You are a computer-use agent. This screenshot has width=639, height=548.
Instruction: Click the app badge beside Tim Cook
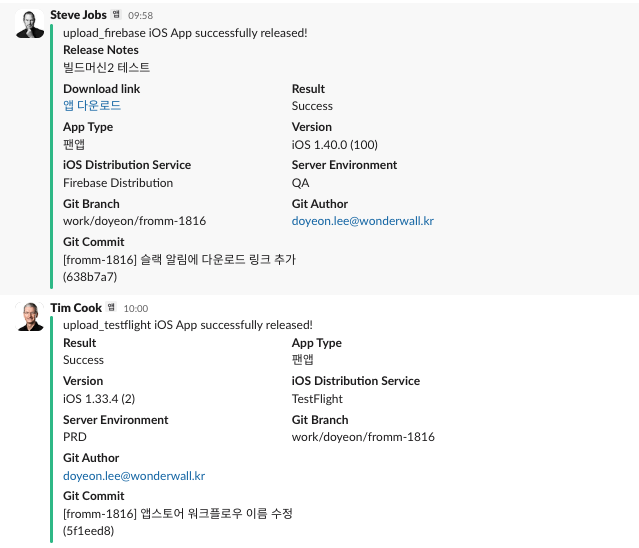tap(111, 307)
